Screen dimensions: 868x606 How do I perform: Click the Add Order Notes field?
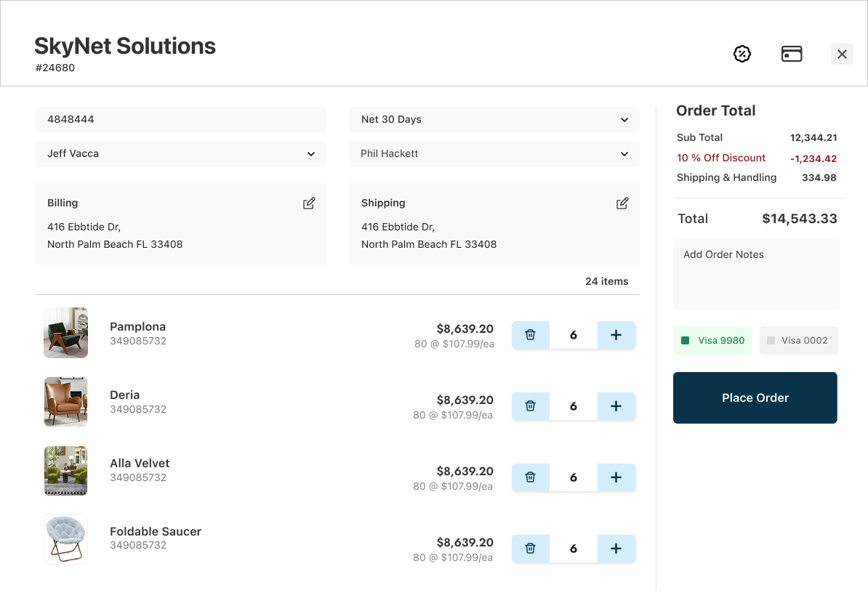pos(756,274)
